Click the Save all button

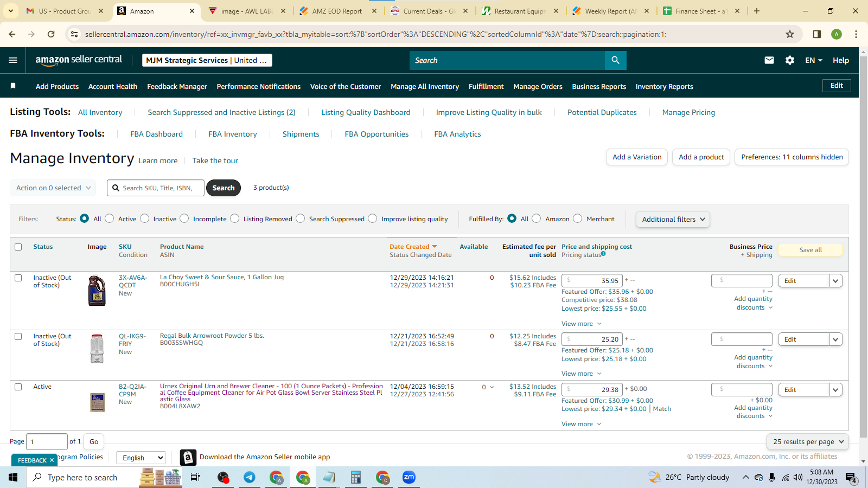(x=810, y=250)
